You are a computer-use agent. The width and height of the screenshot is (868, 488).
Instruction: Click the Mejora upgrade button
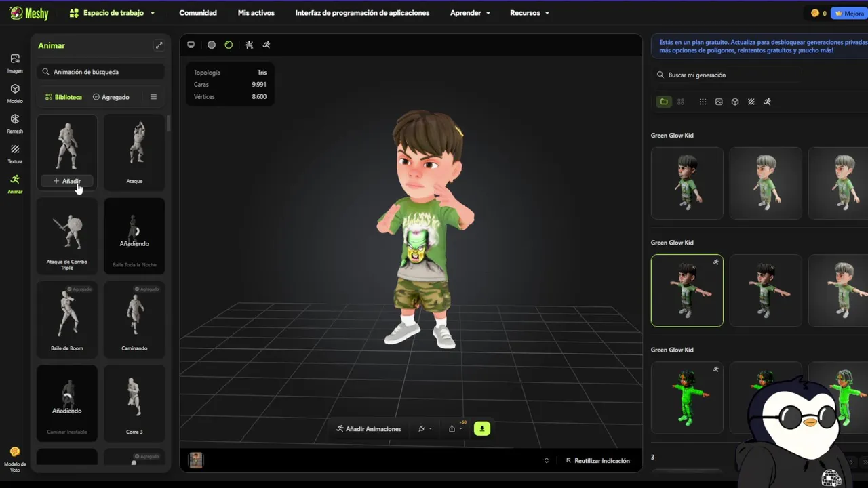pos(849,13)
